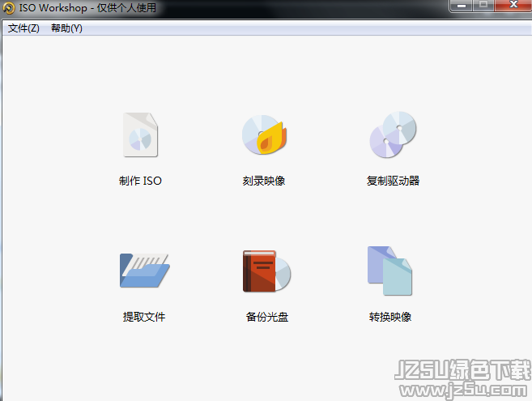Close the ISO Workshop window
This screenshot has height=401, width=532.
pyautogui.click(x=513, y=6)
